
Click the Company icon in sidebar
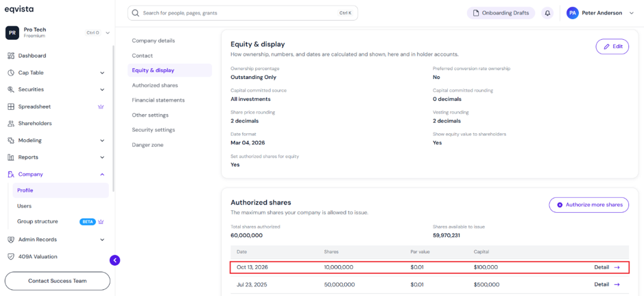[x=11, y=174]
